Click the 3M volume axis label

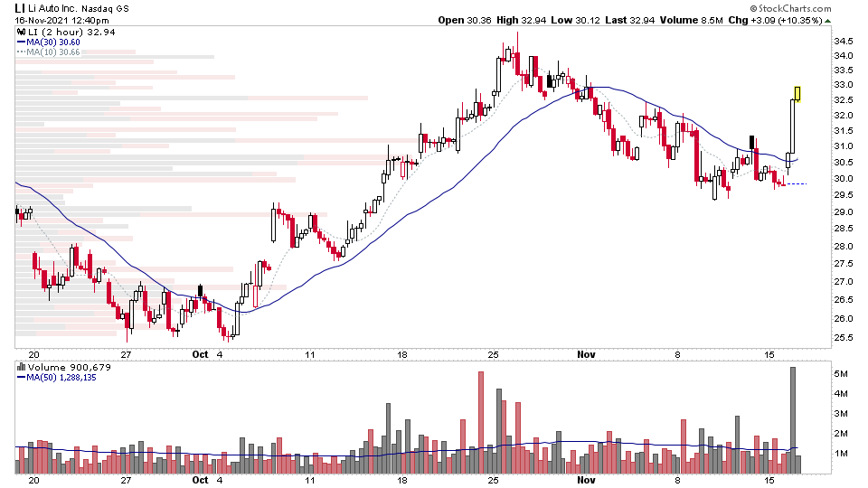click(x=841, y=414)
